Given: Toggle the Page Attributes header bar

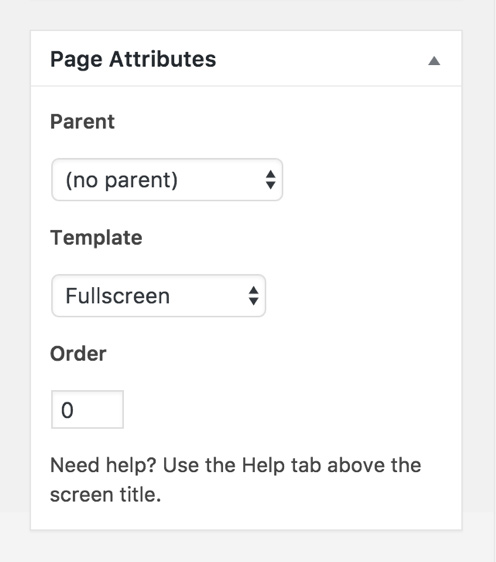Looking at the screenshot, I should click(x=246, y=59).
